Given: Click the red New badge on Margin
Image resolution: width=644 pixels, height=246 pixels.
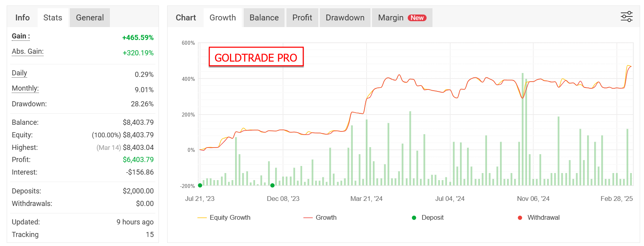Looking at the screenshot, I should [x=417, y=18].
